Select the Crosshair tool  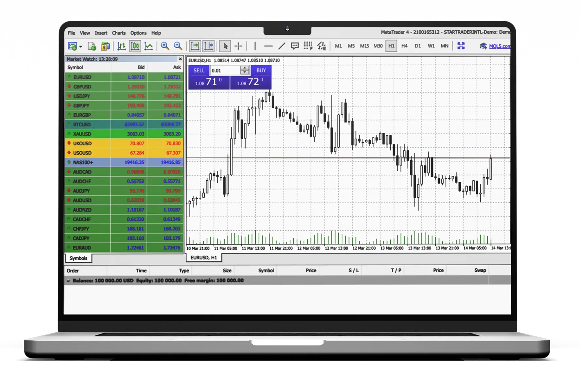coord(238,46)
